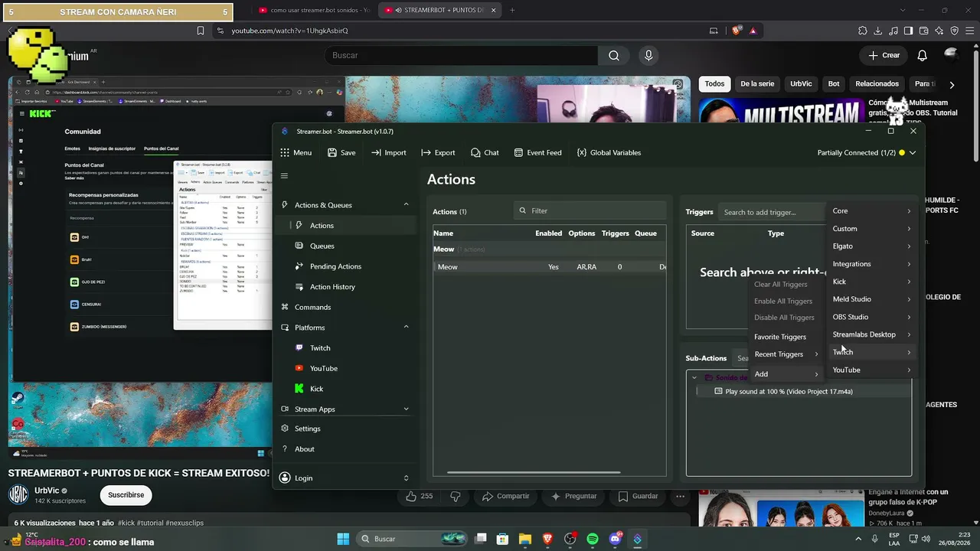The image size is (980, 551).
Task: Open the Custom trigger submenu
Action: point(872,229)
